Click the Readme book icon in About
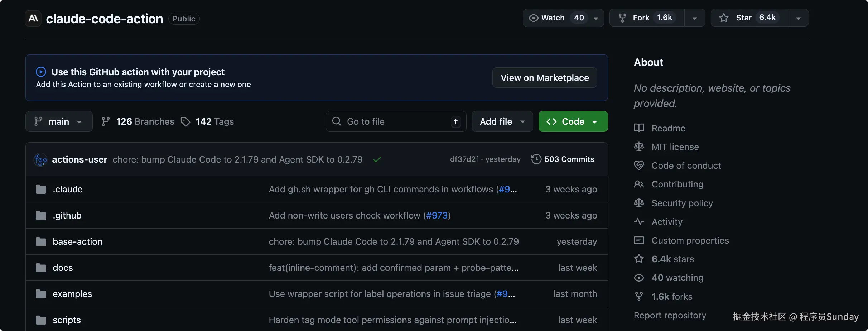 point(639,128)
